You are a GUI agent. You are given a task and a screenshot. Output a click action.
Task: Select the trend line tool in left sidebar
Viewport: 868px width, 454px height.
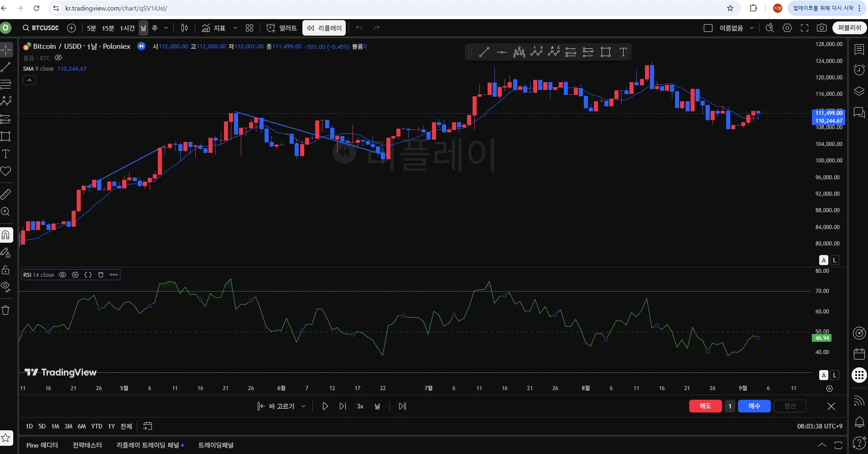click(6, 67)
